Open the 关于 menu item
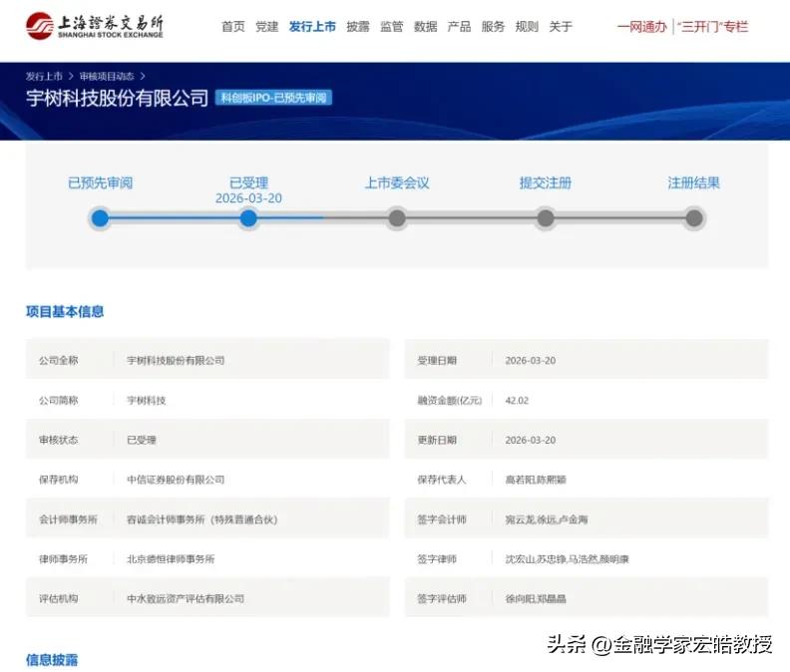Screen dimensions: 790x672 tap(561, 27)
